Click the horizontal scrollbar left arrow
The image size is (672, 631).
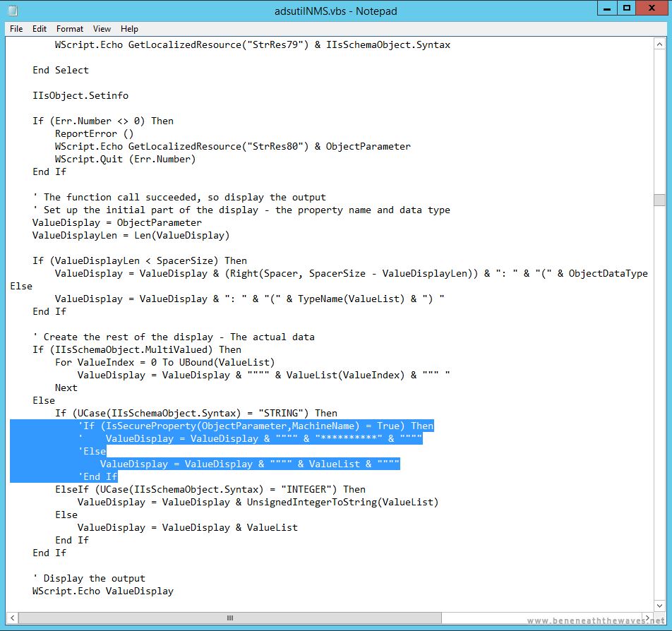coord(13,618)
